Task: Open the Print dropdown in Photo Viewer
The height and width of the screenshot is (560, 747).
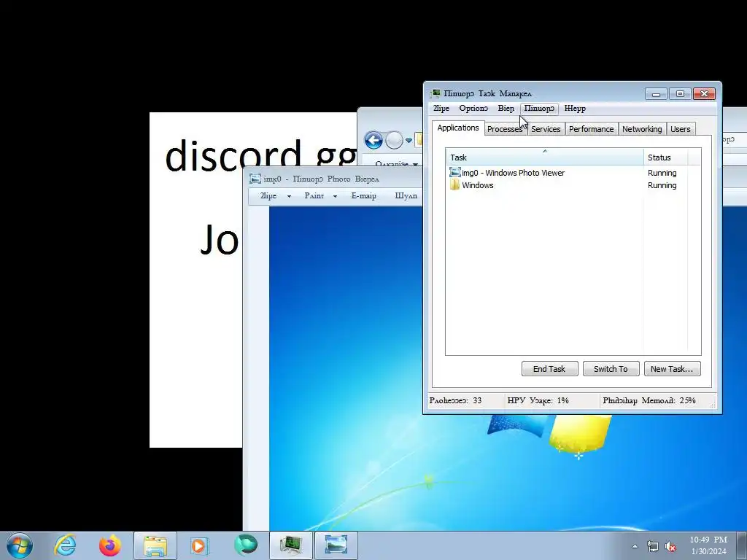Action: (321, 195)
